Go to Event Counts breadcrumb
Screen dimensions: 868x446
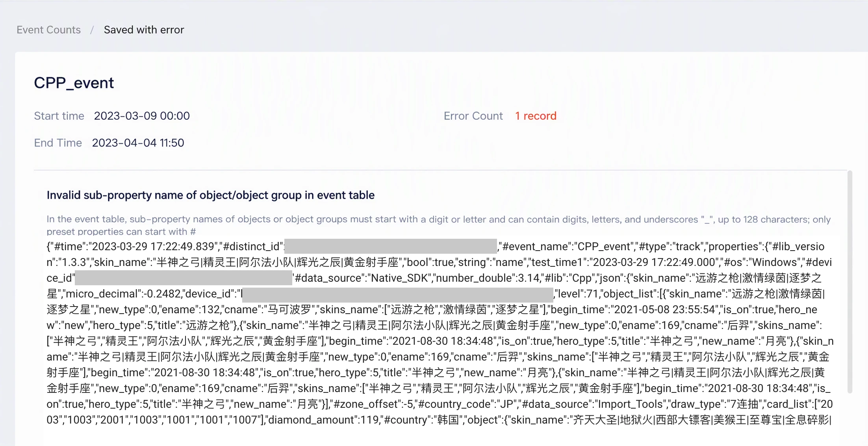pyautogui.click(x=48, y=30)
